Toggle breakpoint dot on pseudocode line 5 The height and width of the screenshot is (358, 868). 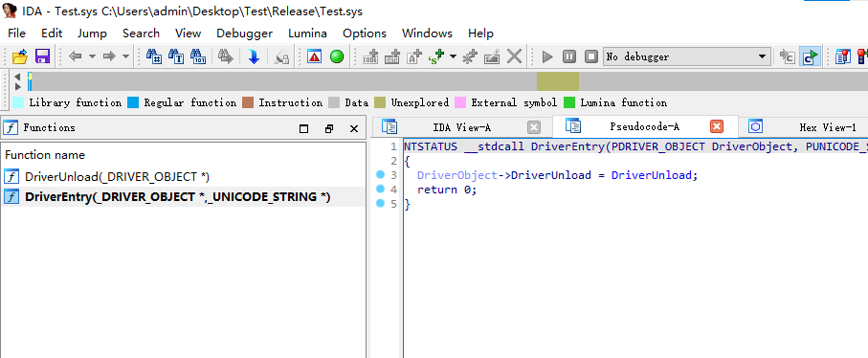tap(380, 203)
